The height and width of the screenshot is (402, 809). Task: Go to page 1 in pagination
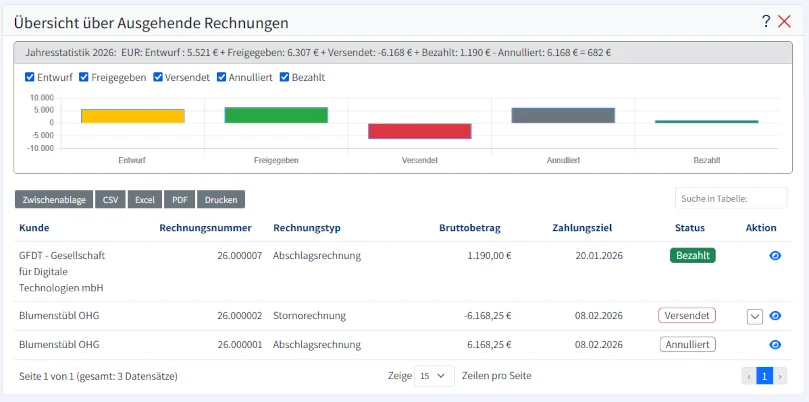pyautogui.click(x=765, y=377)
